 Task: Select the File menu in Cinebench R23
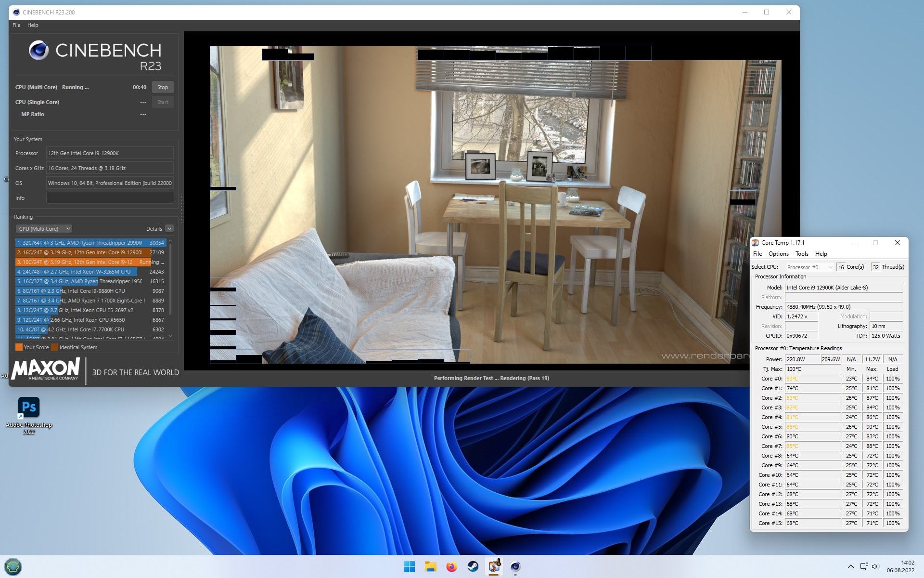click(17, 25)
